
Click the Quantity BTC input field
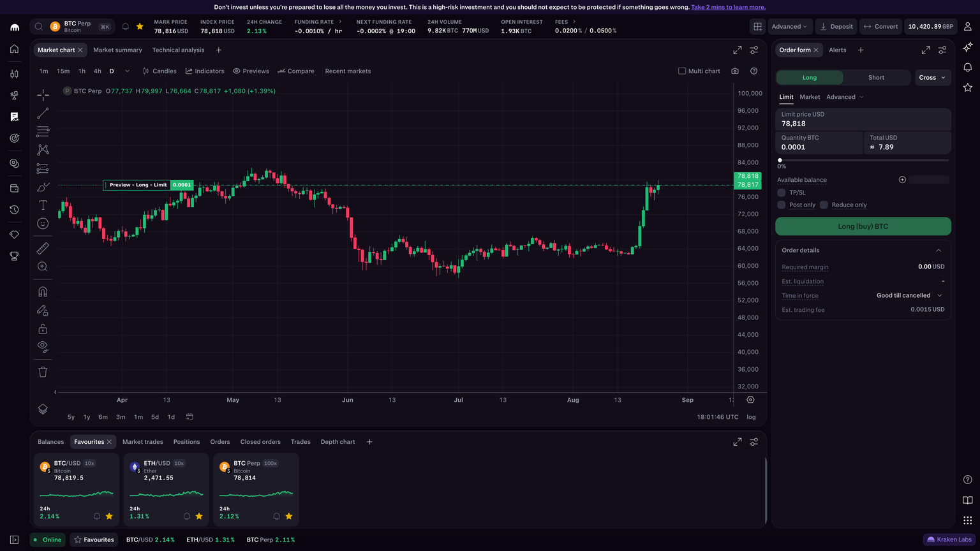point(819,142)
